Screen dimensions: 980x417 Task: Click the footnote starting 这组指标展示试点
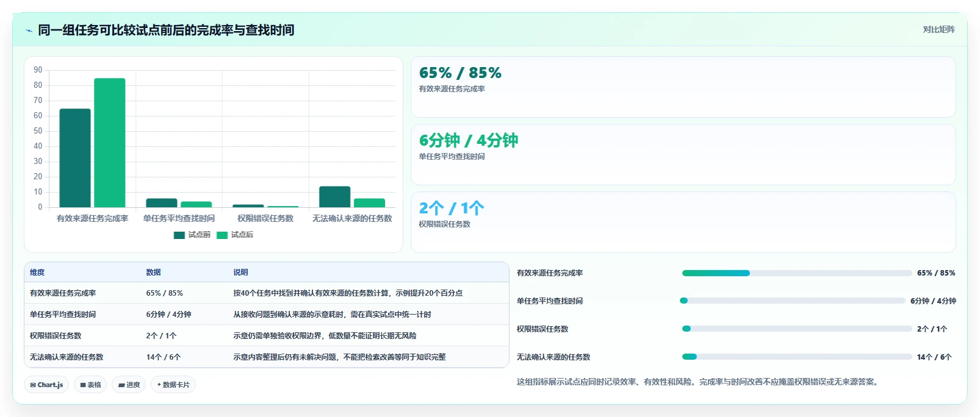pyautogui.click(x=699, y=382)
